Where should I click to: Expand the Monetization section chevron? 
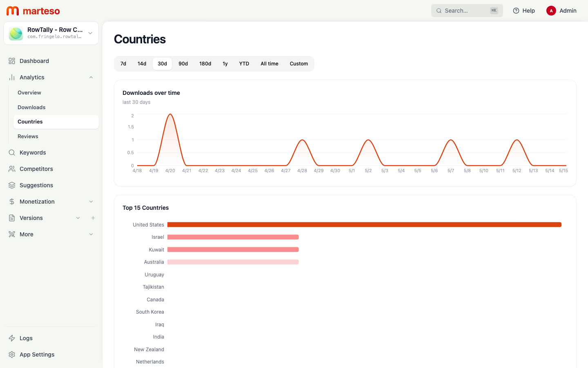point(91,202)
